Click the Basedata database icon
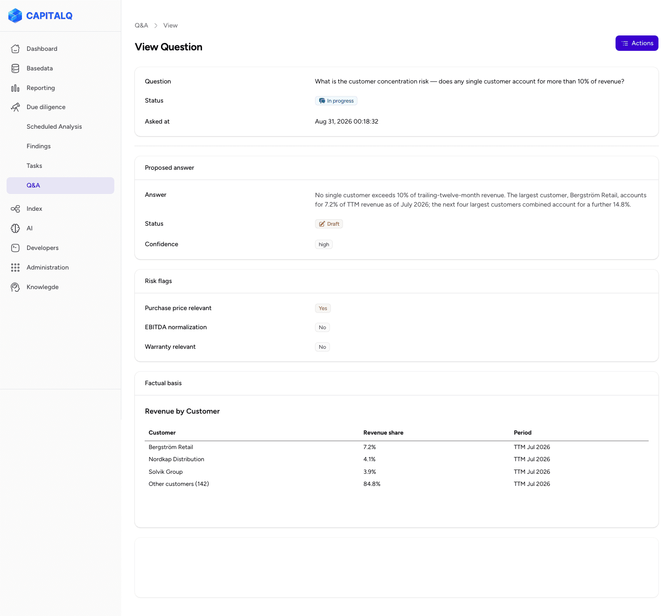The image size is (672, 616). click(15, 68)
